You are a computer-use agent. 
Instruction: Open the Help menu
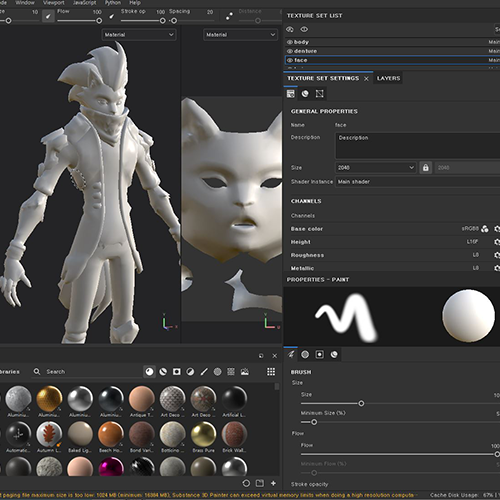135,3
